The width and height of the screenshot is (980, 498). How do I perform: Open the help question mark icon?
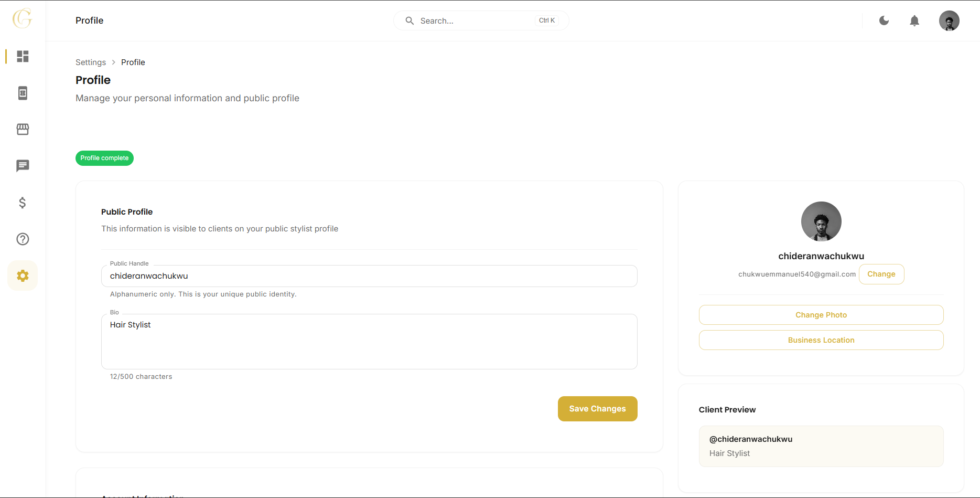23,239
